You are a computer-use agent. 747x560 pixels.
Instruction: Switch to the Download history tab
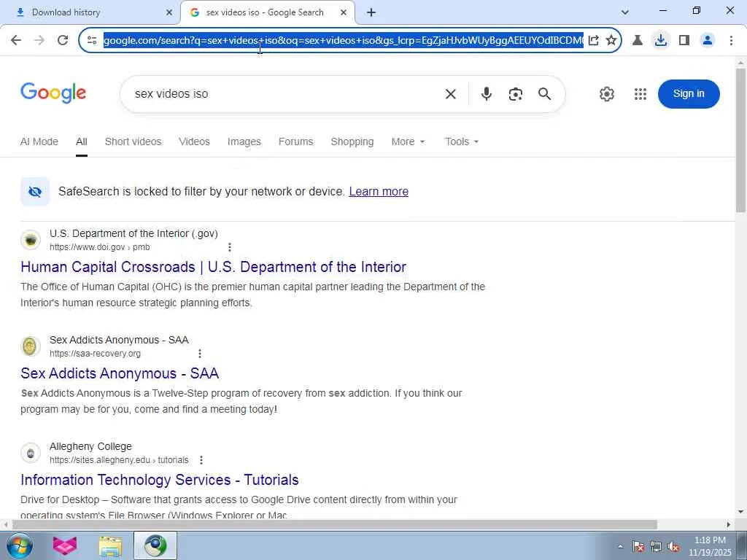(x=90, y=13)
